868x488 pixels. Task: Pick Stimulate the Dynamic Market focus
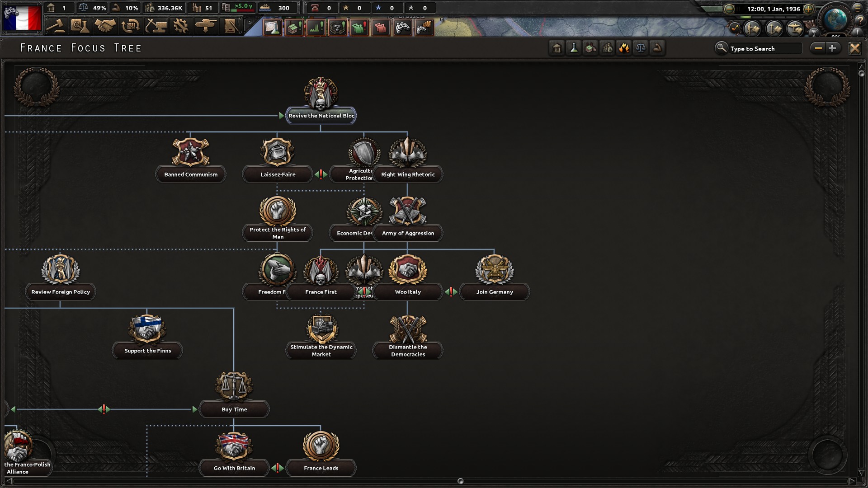coord(321,335)
